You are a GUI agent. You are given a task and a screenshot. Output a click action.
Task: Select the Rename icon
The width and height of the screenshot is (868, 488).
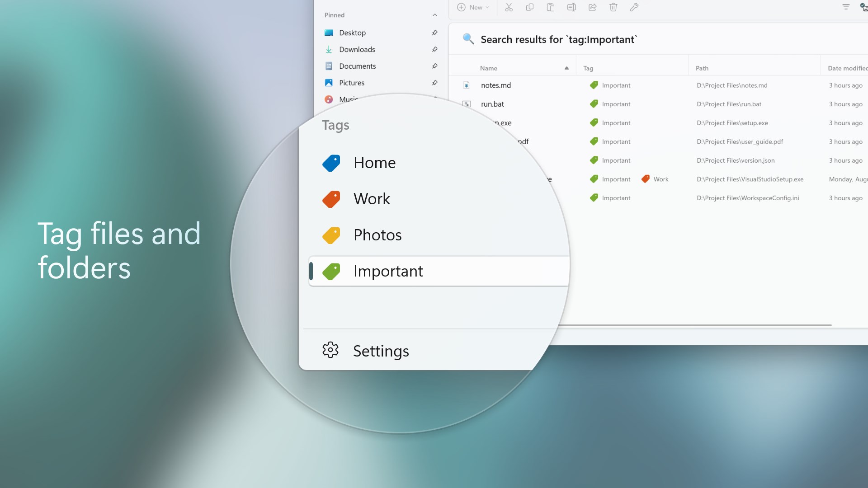click(571, 7)
